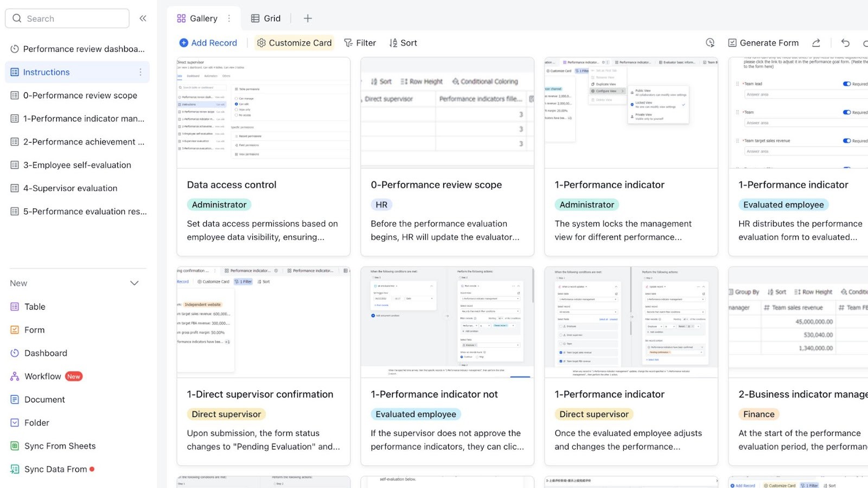Screen dimensions: 868x488
Task: Open the Workflow section in the sidebar
Action: (42, 376)
